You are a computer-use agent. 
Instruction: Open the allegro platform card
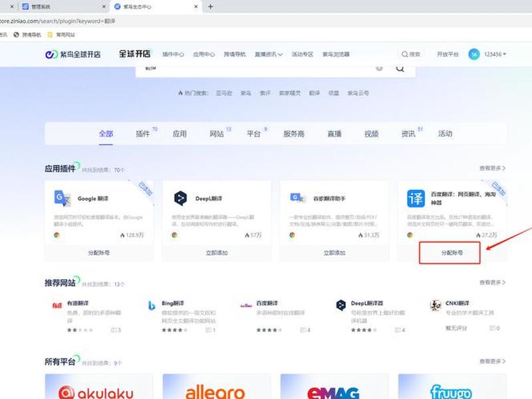(217, 387)
